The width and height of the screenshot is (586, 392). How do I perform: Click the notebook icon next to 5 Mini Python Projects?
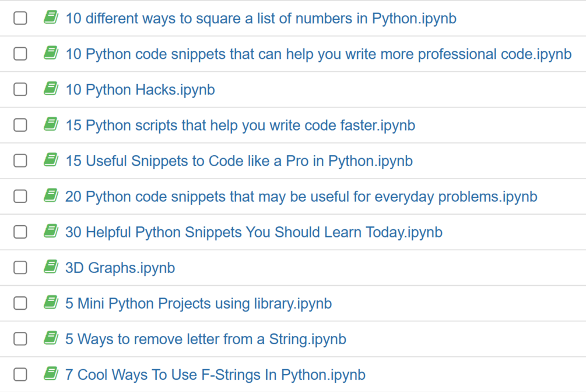(51, 303)
